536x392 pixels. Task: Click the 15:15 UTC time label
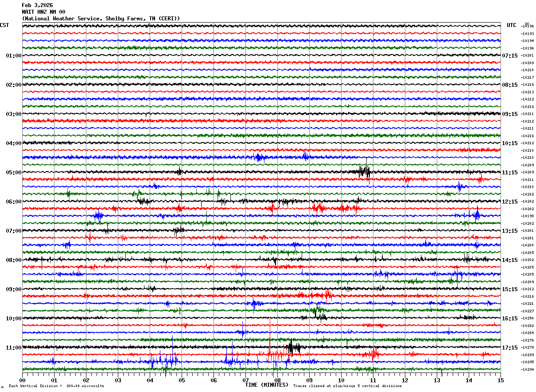(x=510, y=289)
